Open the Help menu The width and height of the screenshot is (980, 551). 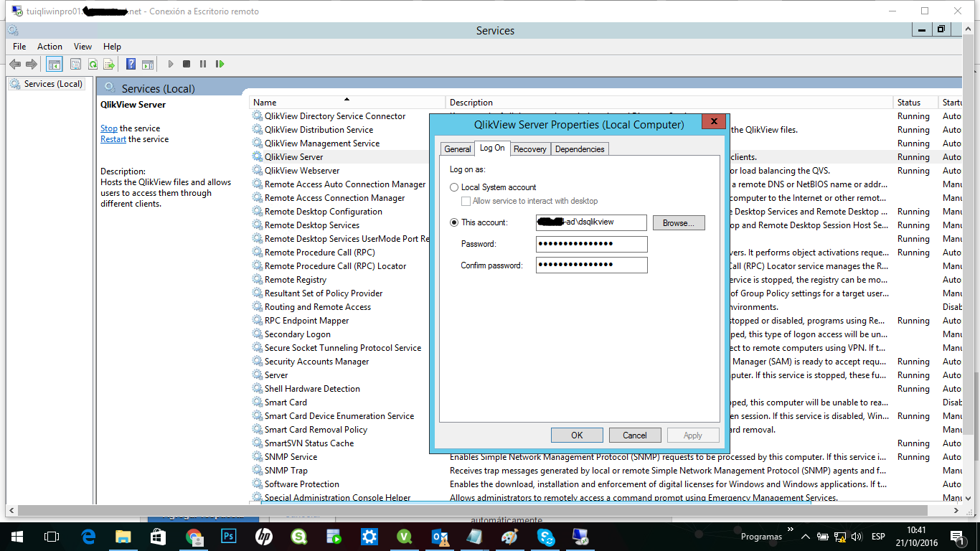tap(112, 47)
